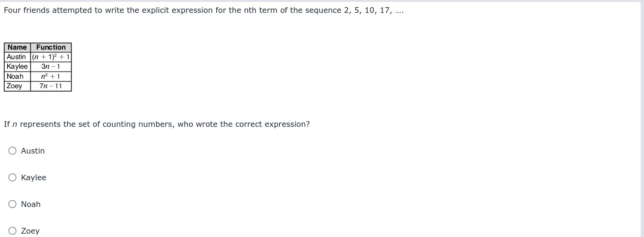The height and width of the screenshot is (237, 644).
Task: Click the (n + 1)² + 1 function cell
Action: pyautogui.click(x=51, y=57)
